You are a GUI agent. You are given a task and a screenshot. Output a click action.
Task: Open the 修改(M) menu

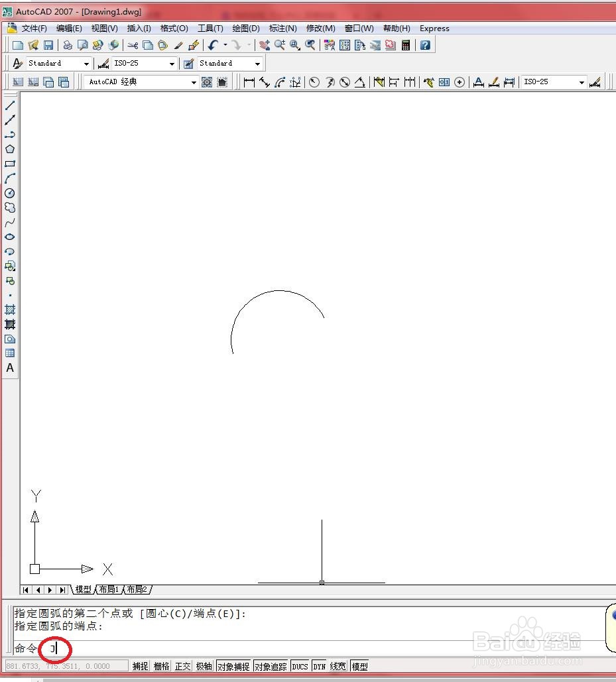pyautogui.click(x=321, y=28)
